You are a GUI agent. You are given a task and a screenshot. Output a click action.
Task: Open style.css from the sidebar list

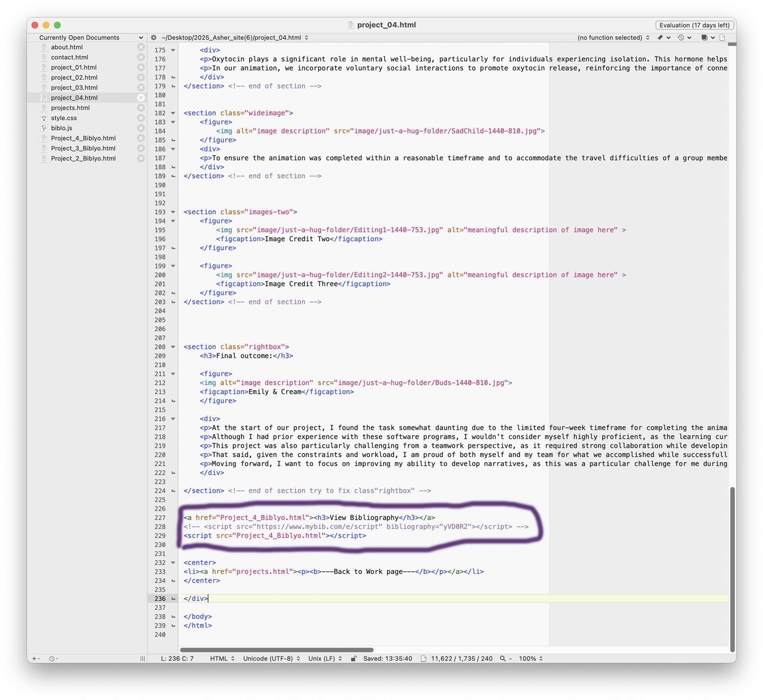64,118
